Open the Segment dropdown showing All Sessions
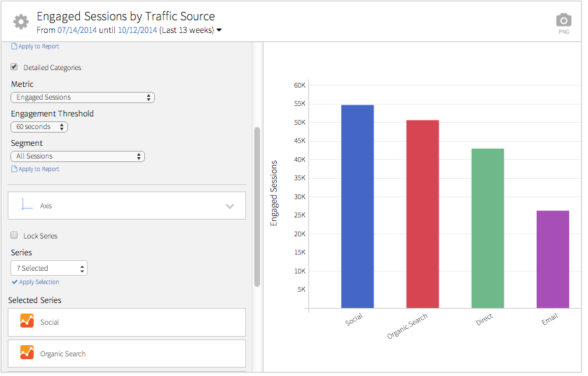 click(78, 156)
